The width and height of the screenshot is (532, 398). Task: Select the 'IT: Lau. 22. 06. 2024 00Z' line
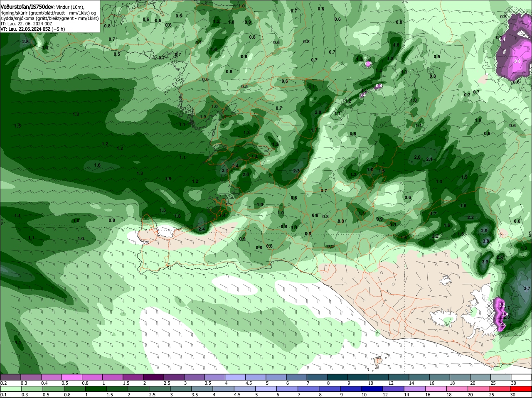coord(26,24)
